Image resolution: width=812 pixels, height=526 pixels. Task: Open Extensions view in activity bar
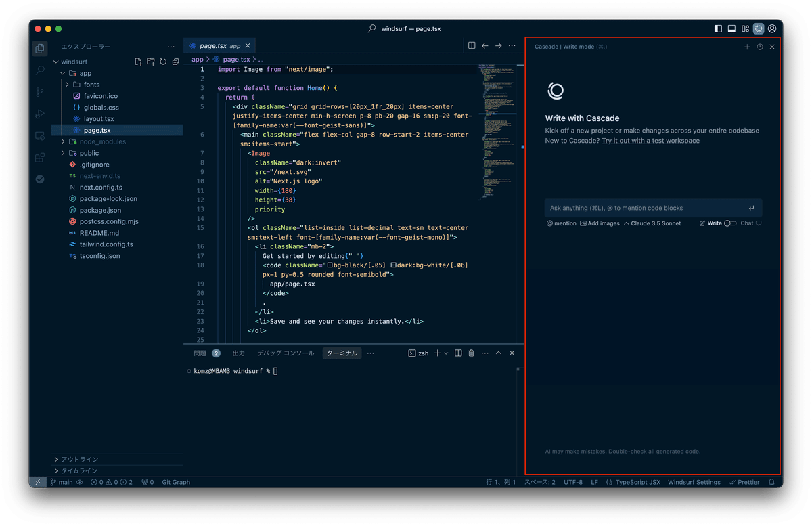(x=40, y=158)
